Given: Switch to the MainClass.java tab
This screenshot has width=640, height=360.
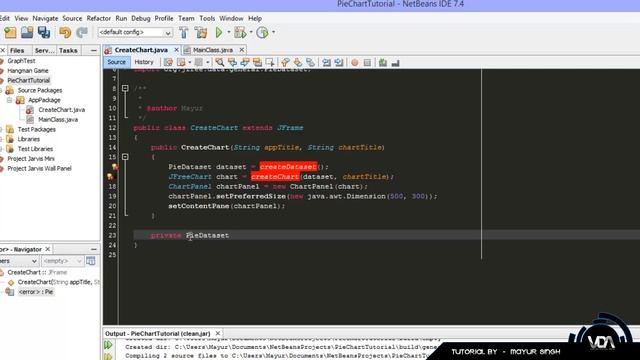Looking at the screenshot, I should (x=213, y=50).
